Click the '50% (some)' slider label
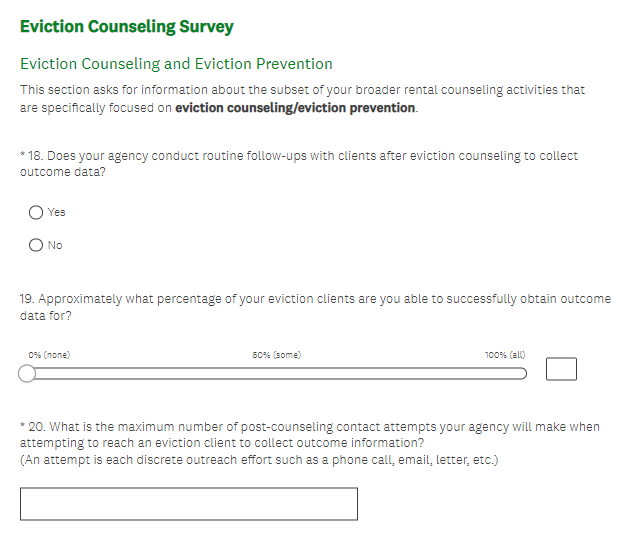 277,355
